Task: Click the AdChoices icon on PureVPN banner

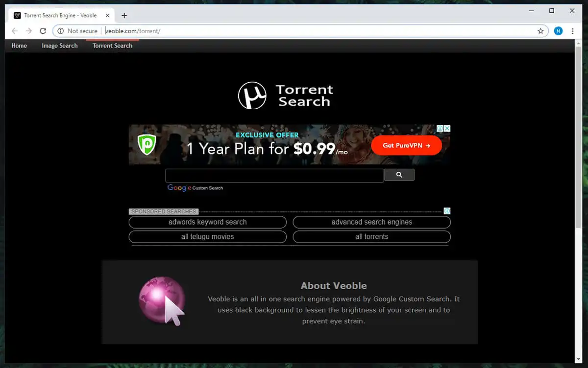Action: 441,128
